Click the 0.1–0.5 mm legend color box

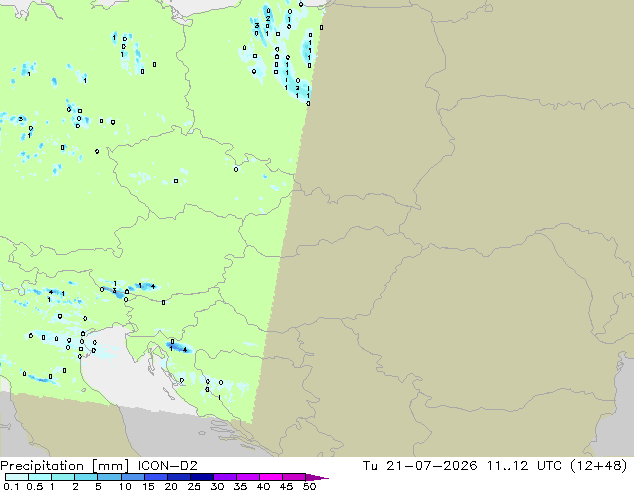tap(17, 477)
